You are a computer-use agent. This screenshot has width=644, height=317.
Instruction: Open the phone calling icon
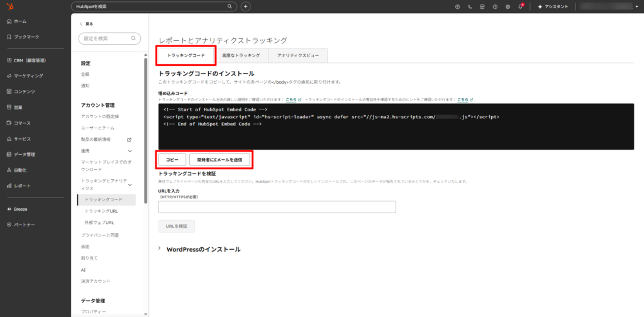[470, 6]
